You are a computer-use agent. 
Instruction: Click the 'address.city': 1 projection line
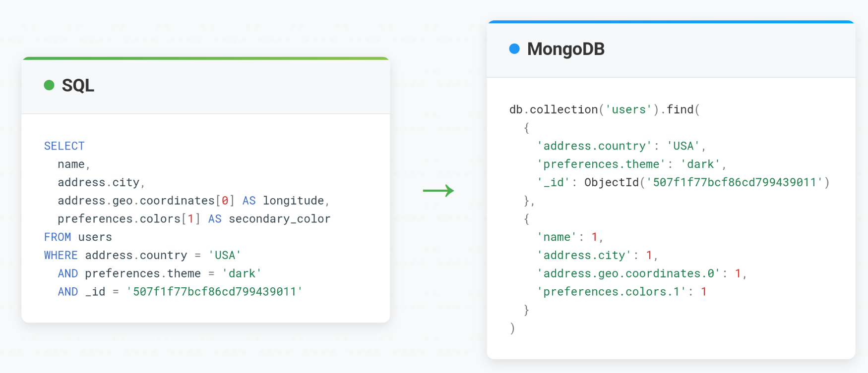tap(597, 256)
